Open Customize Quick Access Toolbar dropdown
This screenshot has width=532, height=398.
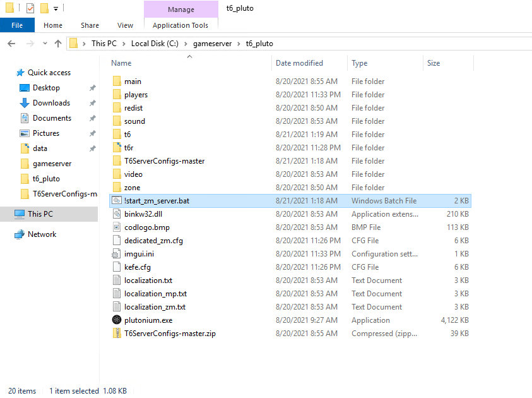point(56,8)
